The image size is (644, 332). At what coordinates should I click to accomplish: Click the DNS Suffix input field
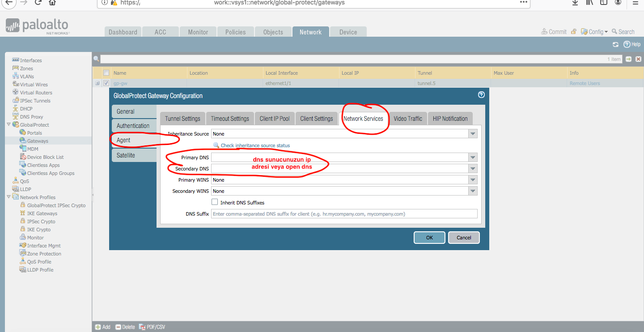tap(344, 214)
